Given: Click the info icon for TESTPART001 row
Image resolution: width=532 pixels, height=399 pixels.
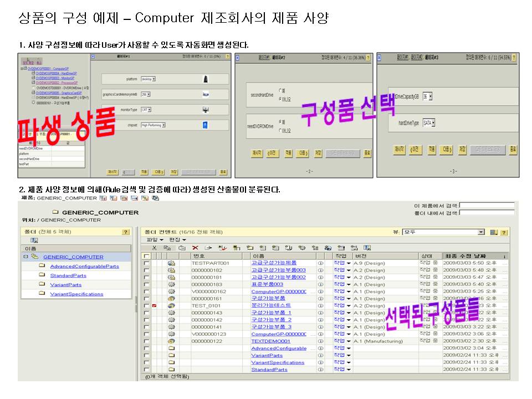Looking at the screenshot, I should pyautogui.click(x=320, y=263).
